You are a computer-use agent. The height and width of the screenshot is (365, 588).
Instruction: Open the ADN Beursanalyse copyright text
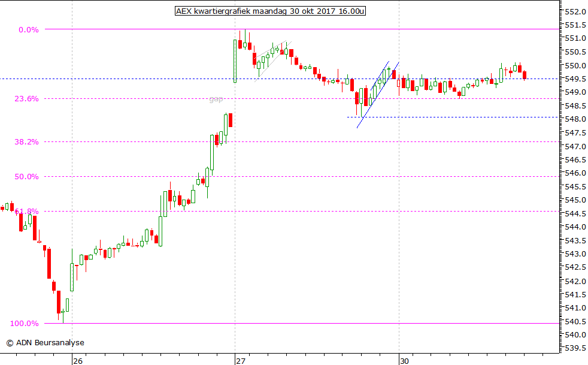45,343
